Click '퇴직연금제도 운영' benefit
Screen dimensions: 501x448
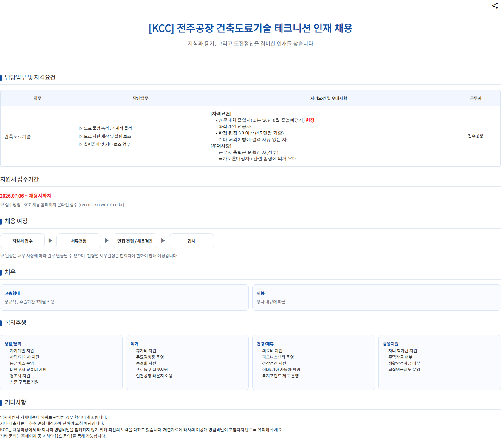(x=404, y=370)
